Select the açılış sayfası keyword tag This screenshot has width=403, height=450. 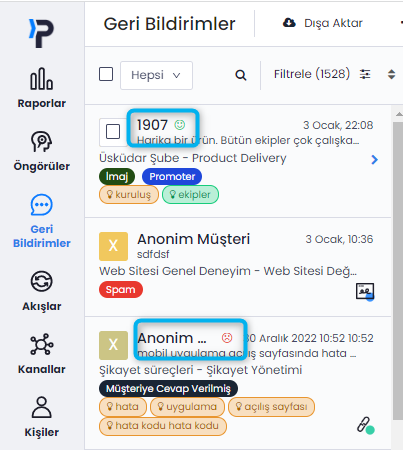coord(271,407)
